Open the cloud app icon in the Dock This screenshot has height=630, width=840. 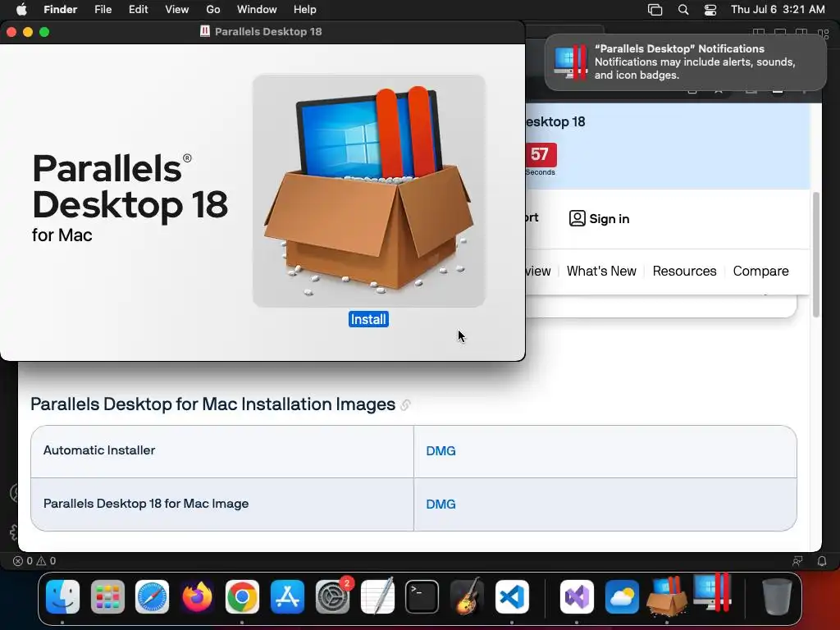coord(622,597)
